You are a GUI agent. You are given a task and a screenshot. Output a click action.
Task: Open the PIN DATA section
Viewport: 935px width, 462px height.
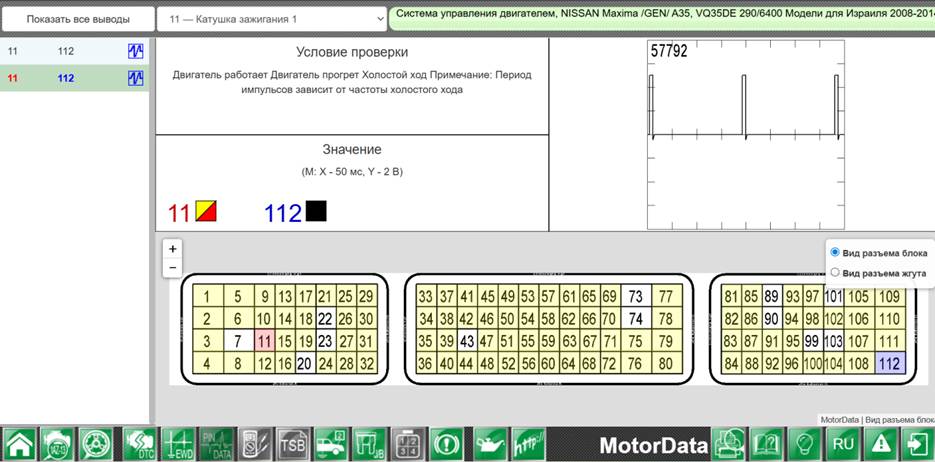(216, 444)
